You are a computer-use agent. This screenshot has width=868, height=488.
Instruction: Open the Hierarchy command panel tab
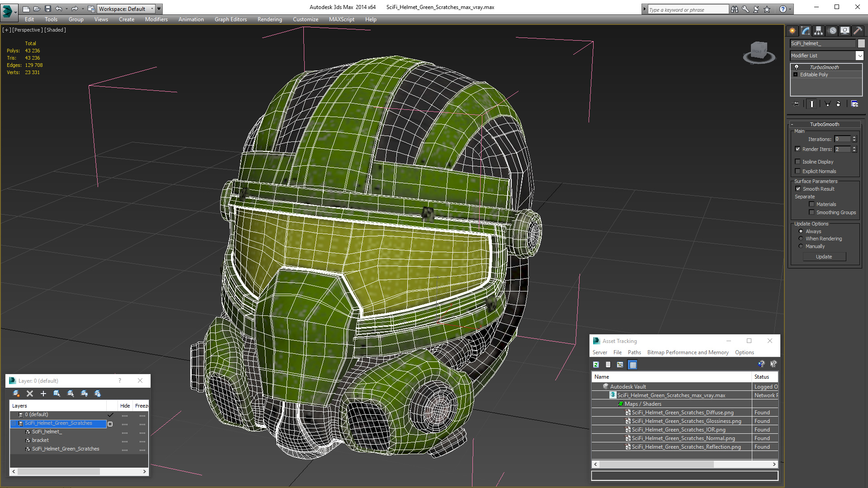coord(818,31)
